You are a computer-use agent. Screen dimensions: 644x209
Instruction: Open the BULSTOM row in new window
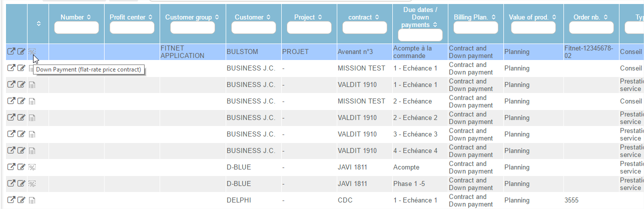pos(11,51)
